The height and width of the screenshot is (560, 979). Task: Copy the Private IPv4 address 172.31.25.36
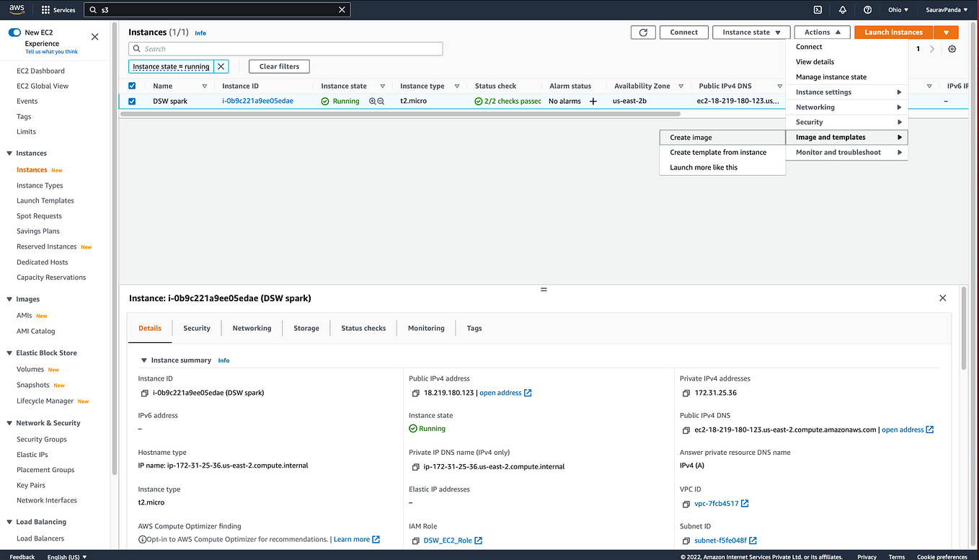point(687,394)
